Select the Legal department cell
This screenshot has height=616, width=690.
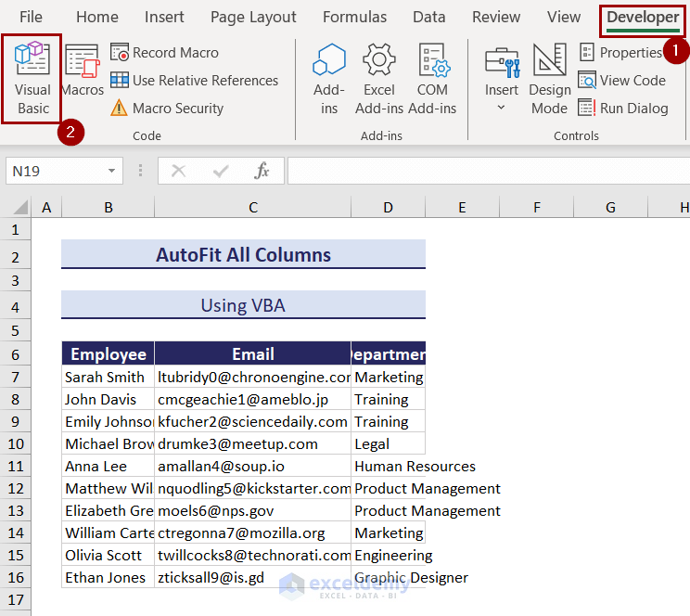pyautogui.click(x=389, y=443)
